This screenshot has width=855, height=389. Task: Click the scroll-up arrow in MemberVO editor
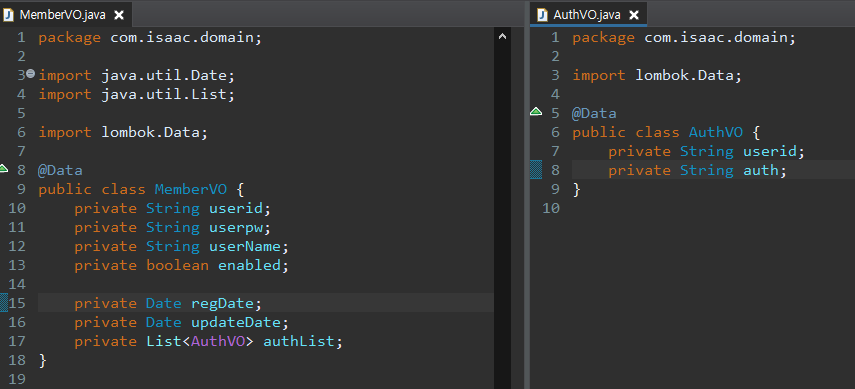pos(502,37)
